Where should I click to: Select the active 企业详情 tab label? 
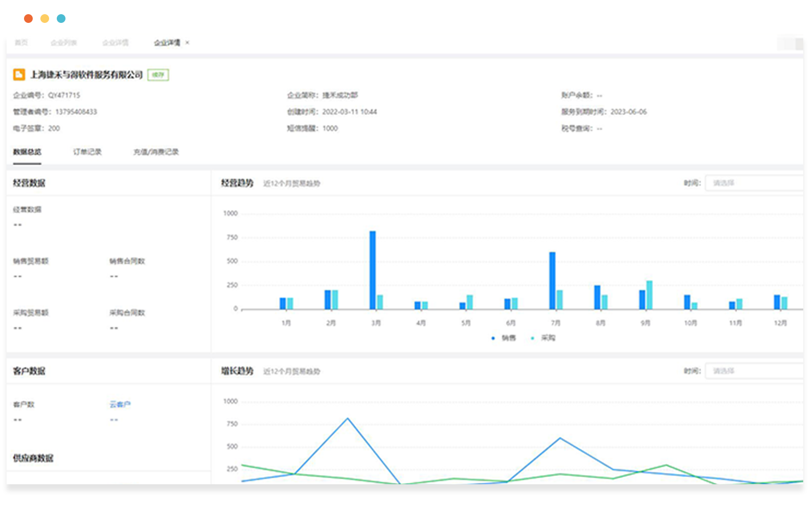[167, 43]
